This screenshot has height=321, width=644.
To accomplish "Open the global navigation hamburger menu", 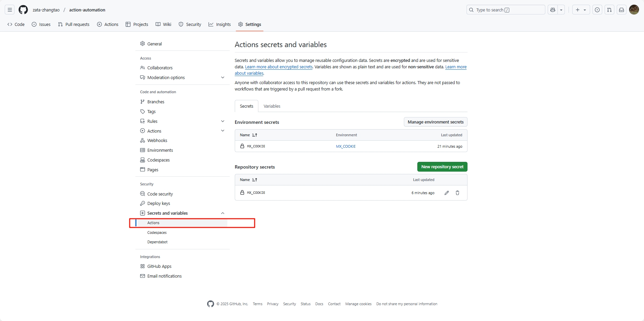I will (10, 10).
